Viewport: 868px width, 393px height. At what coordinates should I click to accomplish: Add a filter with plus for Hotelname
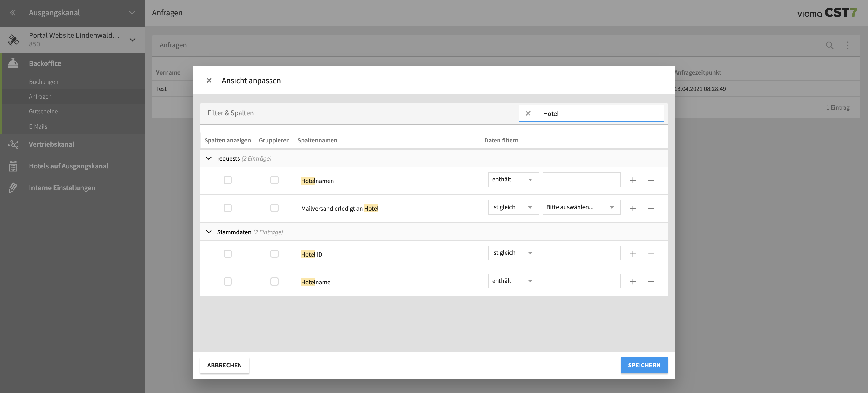(x=633, y=282)
